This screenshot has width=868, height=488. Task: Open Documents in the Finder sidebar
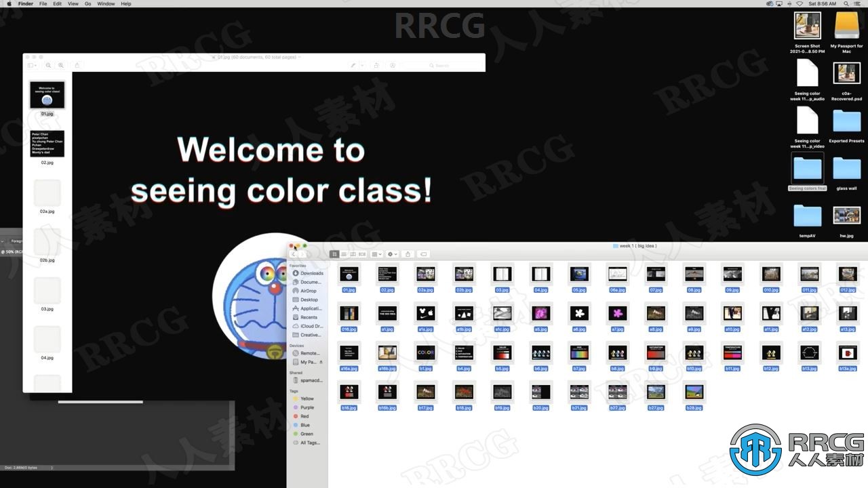pyautogui.click(x=308, y=282)
